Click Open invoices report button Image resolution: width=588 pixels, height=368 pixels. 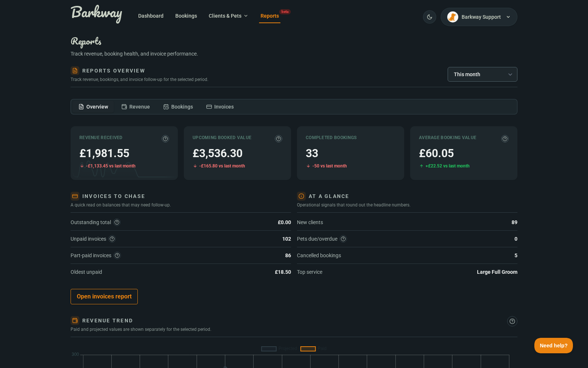[x=104, y=297]
